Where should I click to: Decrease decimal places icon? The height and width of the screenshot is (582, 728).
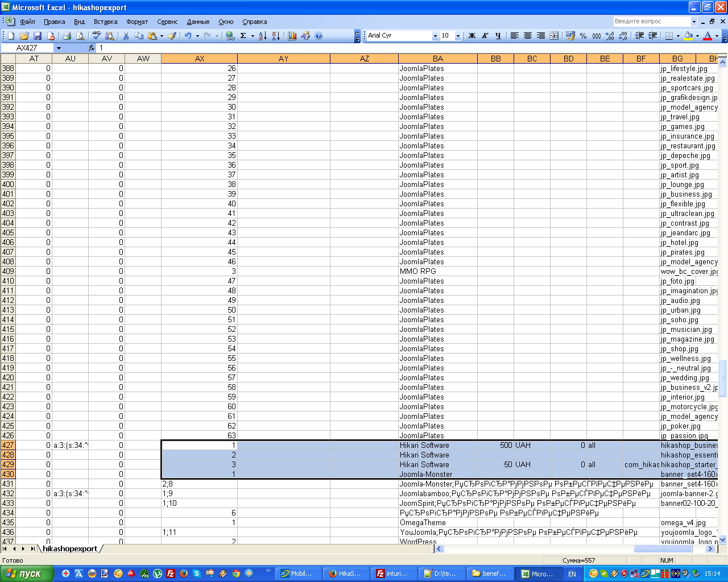(623, 36)
